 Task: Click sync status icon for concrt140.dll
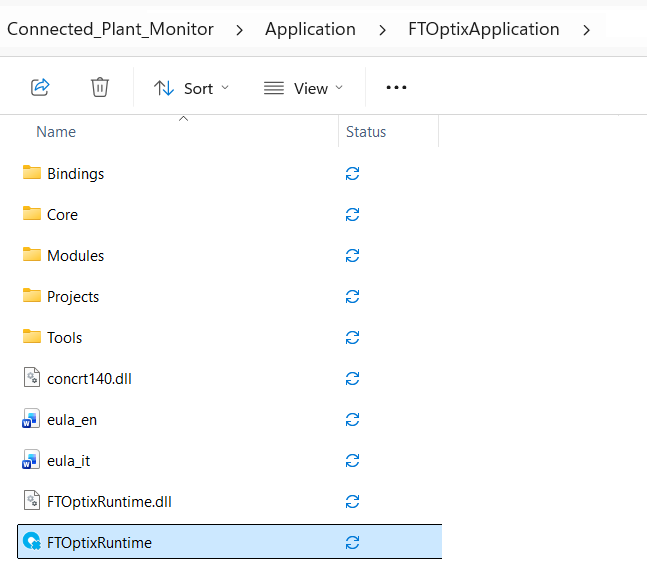click(352, 378)
